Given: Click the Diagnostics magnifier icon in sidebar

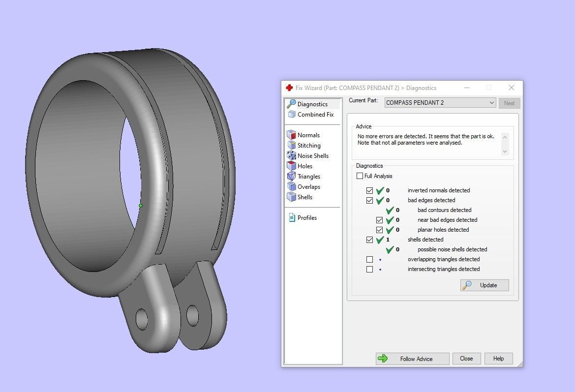Looking at the screenshot, I should (x=292, y=104).
